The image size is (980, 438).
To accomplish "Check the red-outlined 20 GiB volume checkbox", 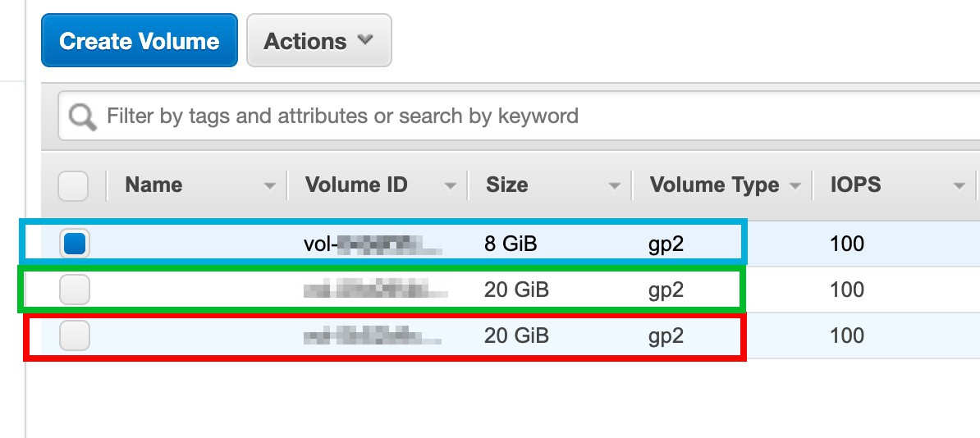I will coord(75,335).
